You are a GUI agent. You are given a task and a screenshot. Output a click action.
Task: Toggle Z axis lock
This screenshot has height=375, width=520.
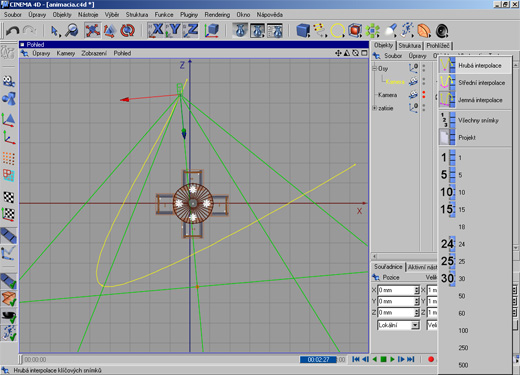coord(191,30)
